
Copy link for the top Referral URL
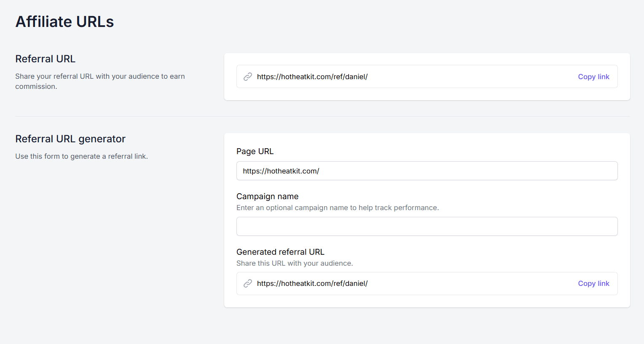click(593, 77)
